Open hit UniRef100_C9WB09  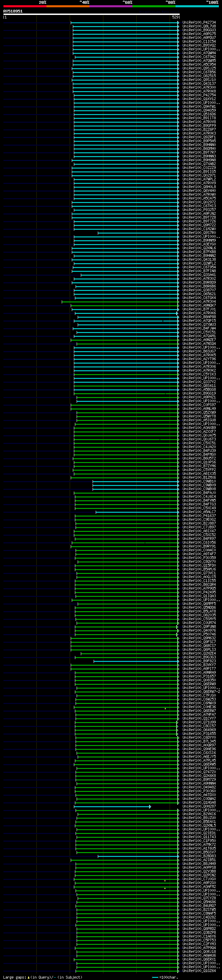pyautogui.click(x=199, y=485)
